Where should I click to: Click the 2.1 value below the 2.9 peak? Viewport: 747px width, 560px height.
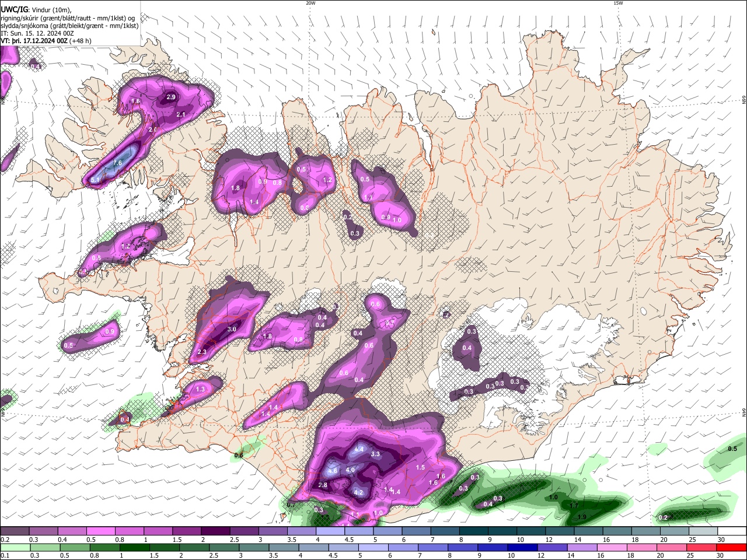(x=181, y=114)
